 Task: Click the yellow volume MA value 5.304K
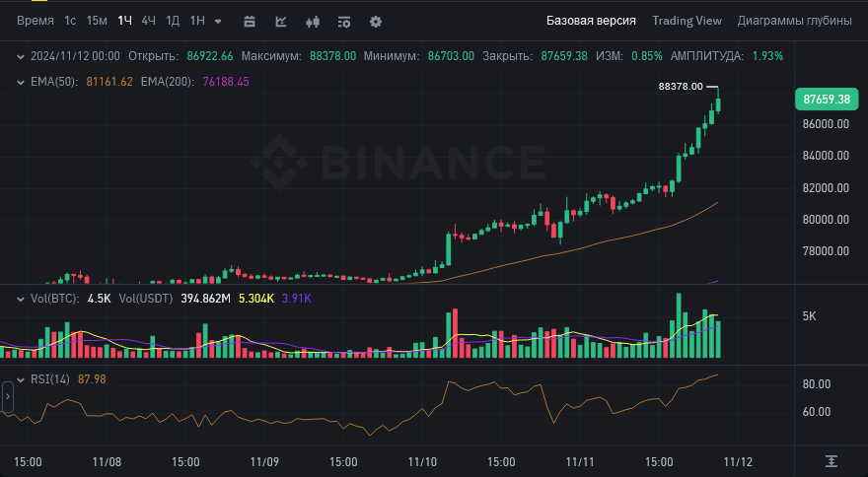[256, 299]
